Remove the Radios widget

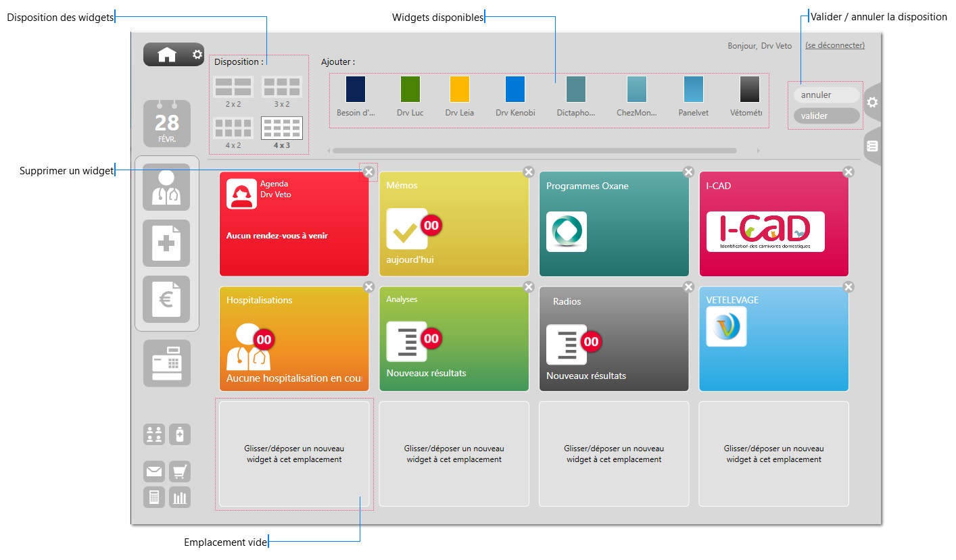pyautogui.click(x=688, y=287)
